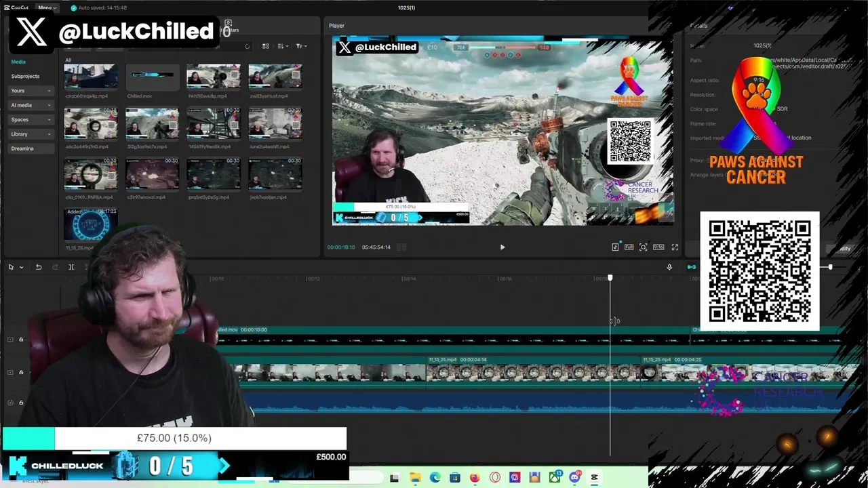
Task: Select the ctrob60mqa4p.mp4 thumbnail
Action: coord(91,77)
